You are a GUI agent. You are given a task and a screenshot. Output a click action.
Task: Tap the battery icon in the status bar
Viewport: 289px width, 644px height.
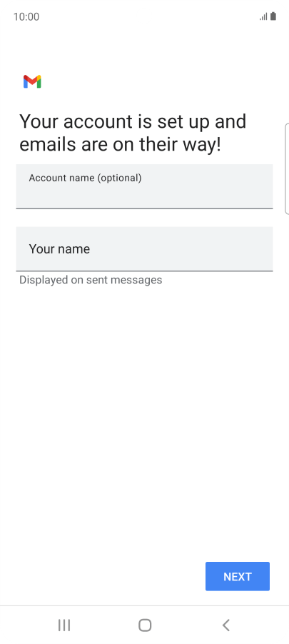(273, 16)
